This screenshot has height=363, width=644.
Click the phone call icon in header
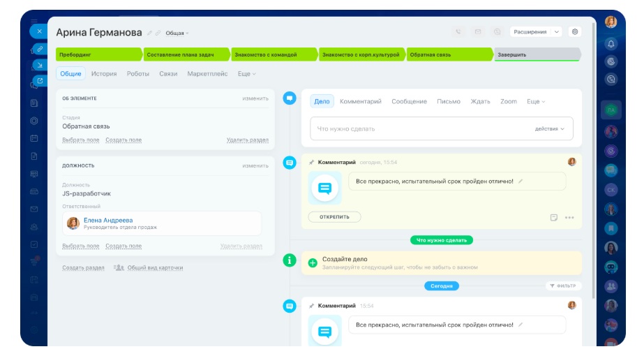click(x=458, y=31)
